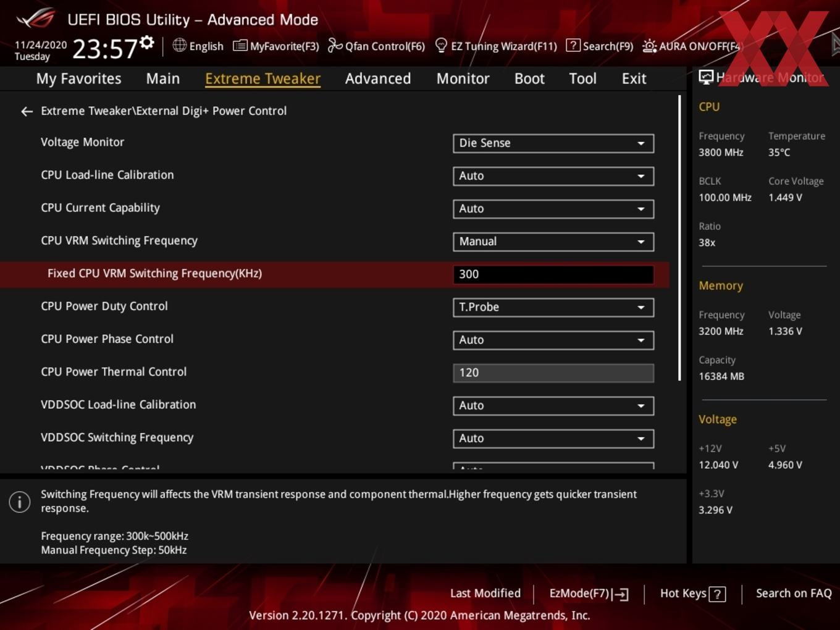Edit Fixed CPU VRM Switching Frequency field
Screen dimensions: 840x630
coord(553,274)
